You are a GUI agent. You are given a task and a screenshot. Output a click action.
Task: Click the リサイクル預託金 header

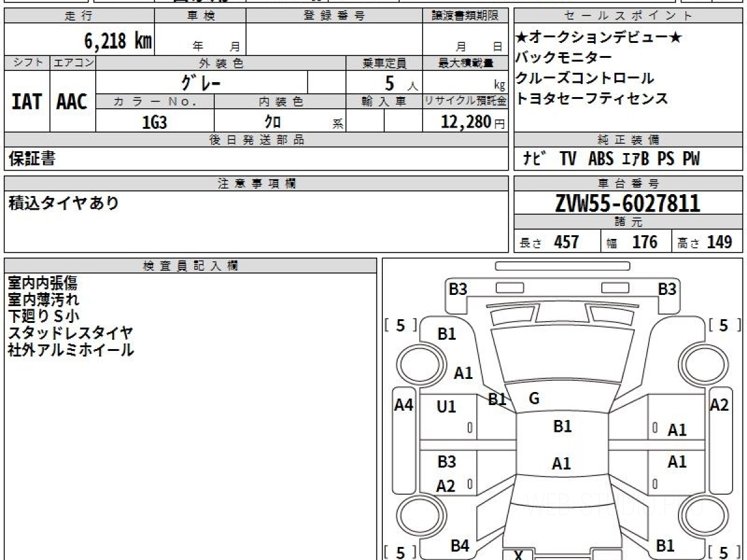tap(465, 101)
